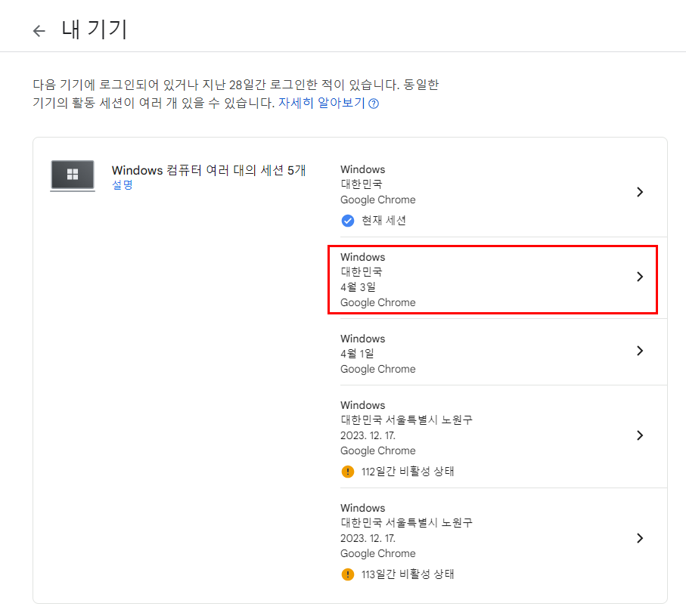
Task: Open the chevron for the 4월 3일 session
Action: [x=640, y=277]
